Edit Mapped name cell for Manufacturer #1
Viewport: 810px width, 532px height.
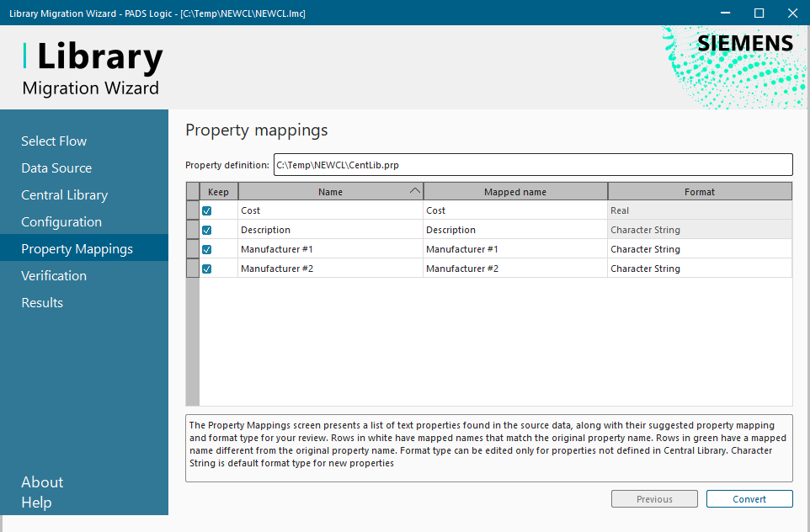coord(514,249)
